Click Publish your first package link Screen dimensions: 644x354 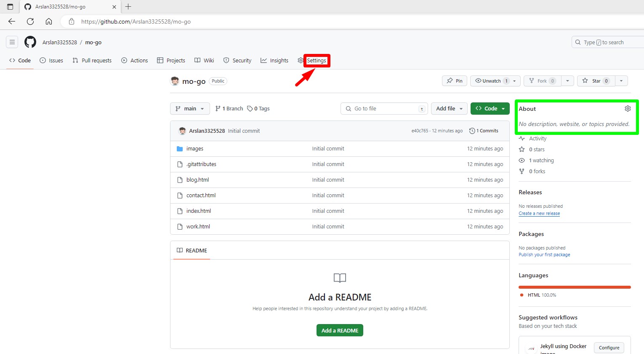(x=544, y=255)
